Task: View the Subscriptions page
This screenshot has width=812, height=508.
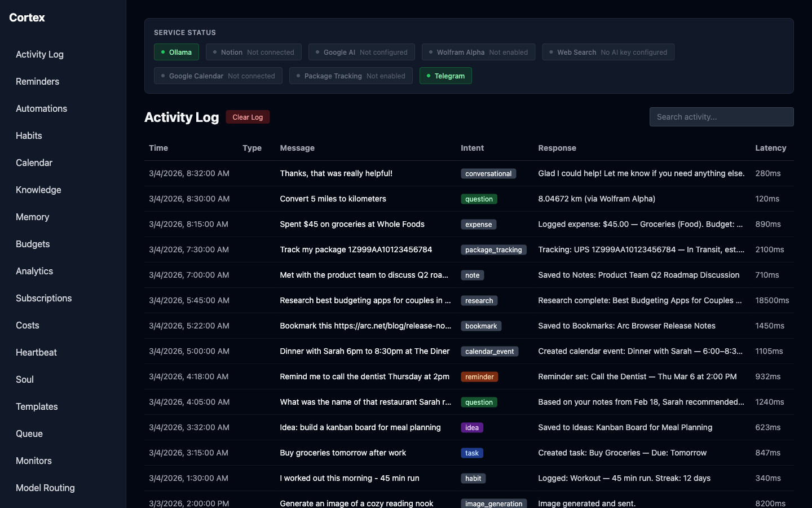Action: pos(43,298)
